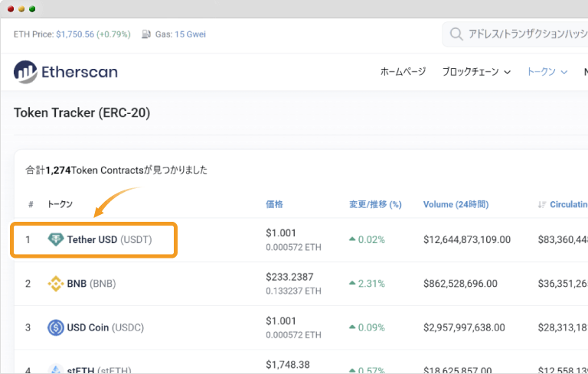
Task: Select stETH price $1,748.38
Action: click(x=288, y=365)
